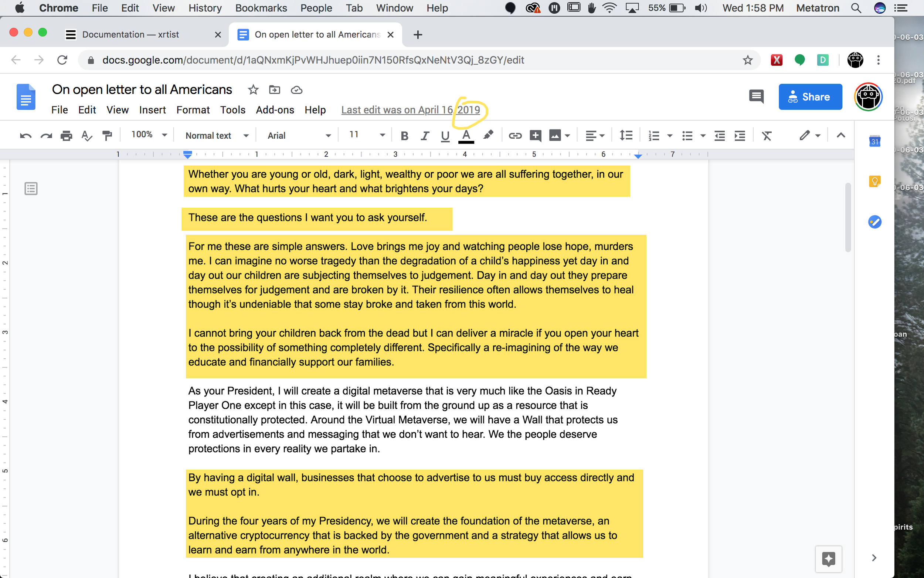Screen dimensions: 924x578
Task: Click the print icon in toolbar
Action: (x=66, y=136)
